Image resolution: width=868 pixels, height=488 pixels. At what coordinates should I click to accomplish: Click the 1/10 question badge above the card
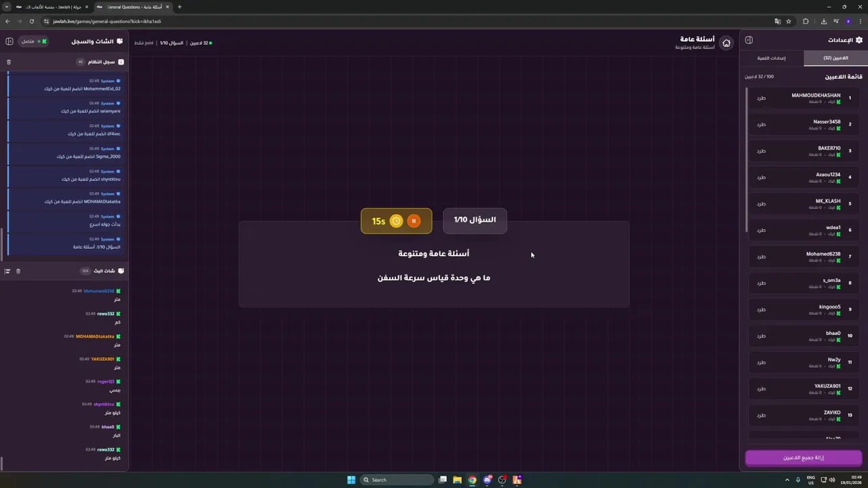(475, 220)
